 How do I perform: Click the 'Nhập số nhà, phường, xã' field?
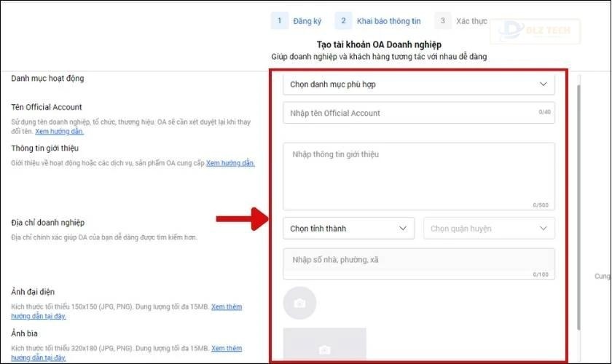(x=418, y=264)
